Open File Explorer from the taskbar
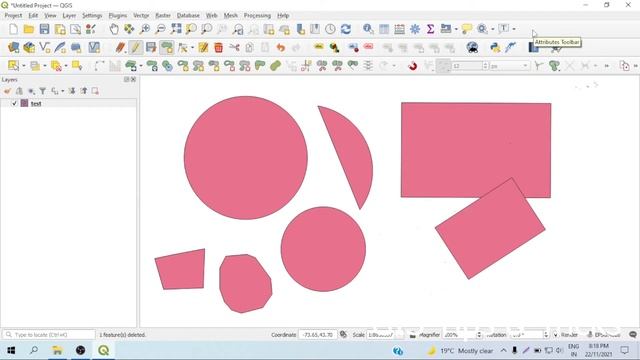The image size is (640, 360). [57, 350]
